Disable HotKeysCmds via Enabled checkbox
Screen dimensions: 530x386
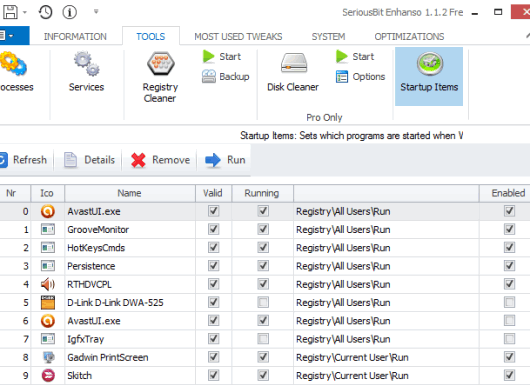(509, 248)
